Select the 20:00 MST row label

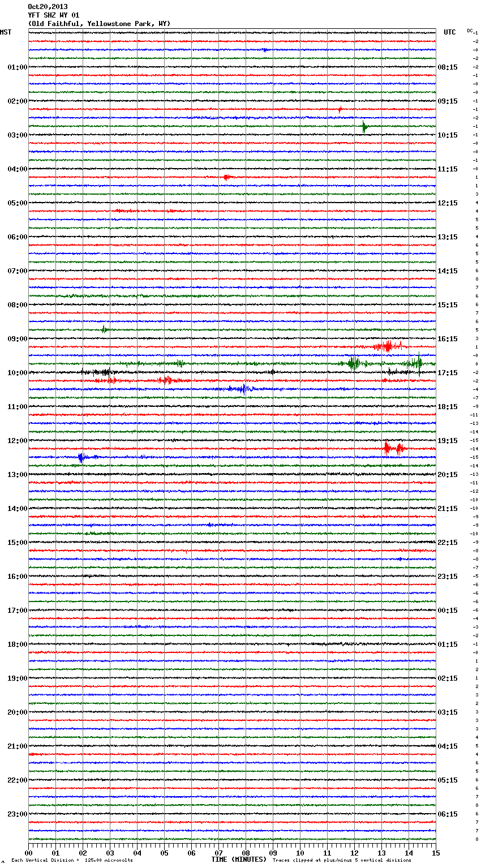click(17, 712)
